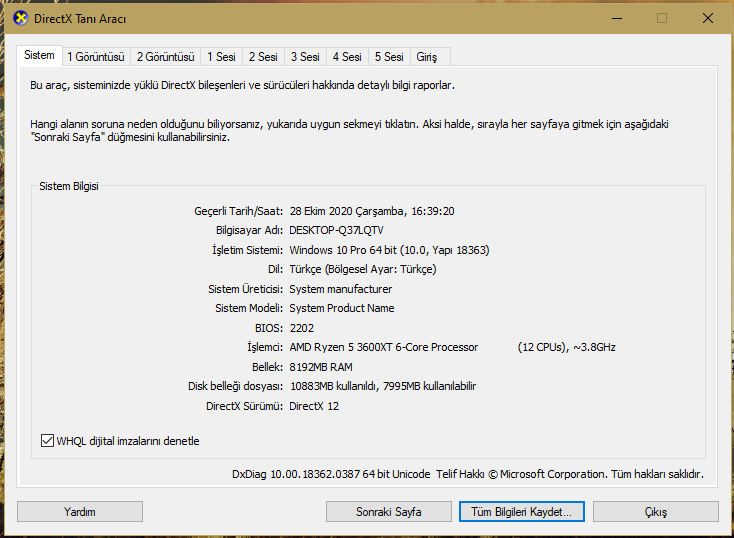Click the Sistem Bilgisi group label
Viewport: 734px width, 538px height.
pos(69,186)
